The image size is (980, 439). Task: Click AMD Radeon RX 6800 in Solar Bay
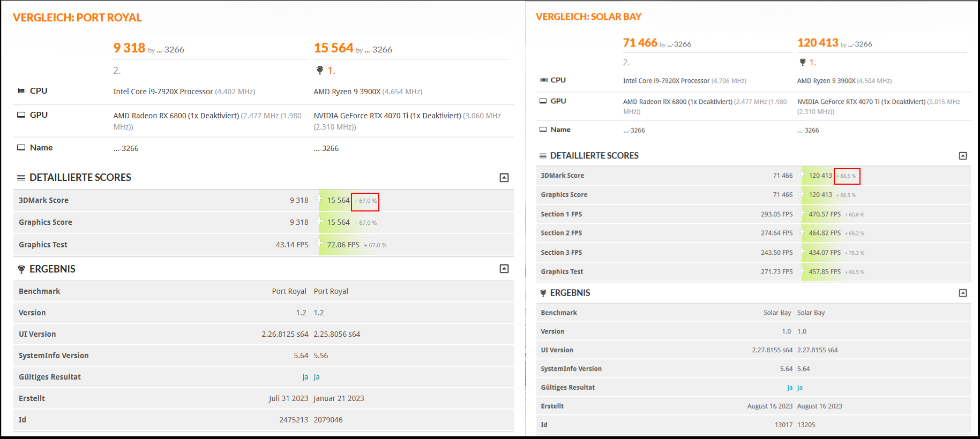click(x=677, y=102)
